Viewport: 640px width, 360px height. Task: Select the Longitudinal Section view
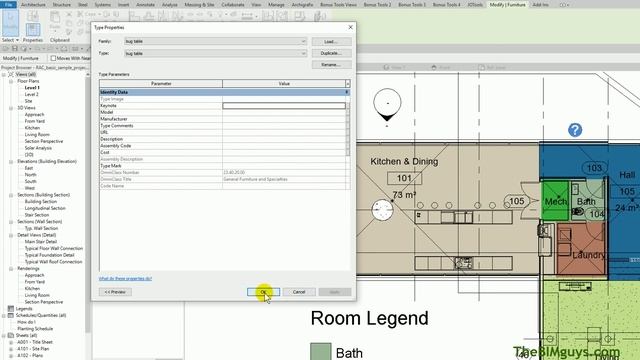45,208
